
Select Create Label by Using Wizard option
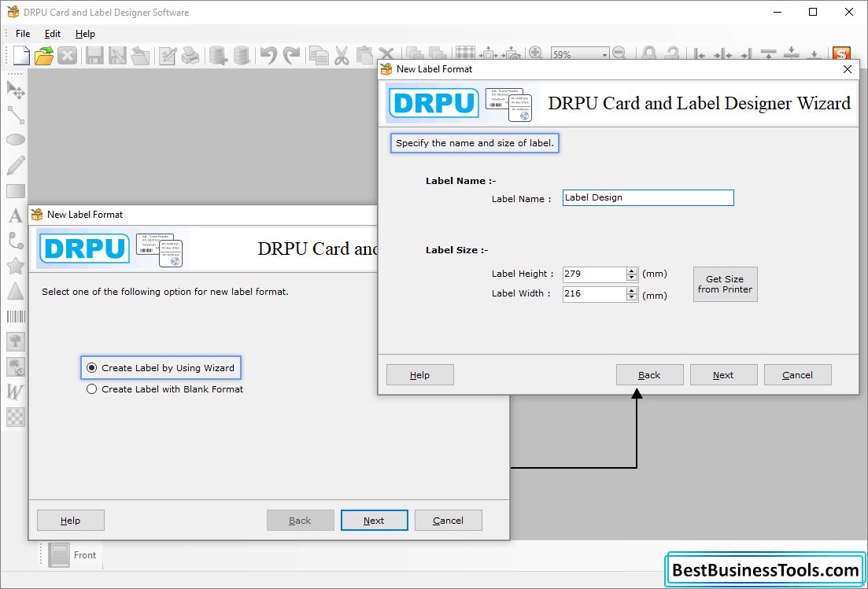coord(161,368)
